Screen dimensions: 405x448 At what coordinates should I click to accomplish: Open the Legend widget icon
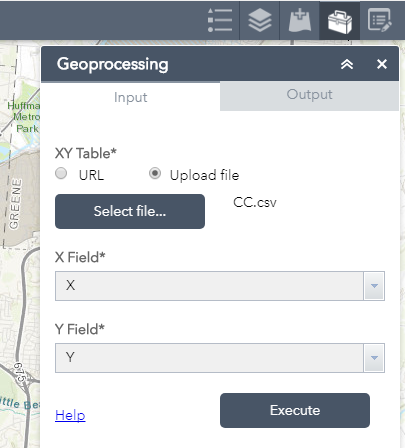click(x=220, y=20)
